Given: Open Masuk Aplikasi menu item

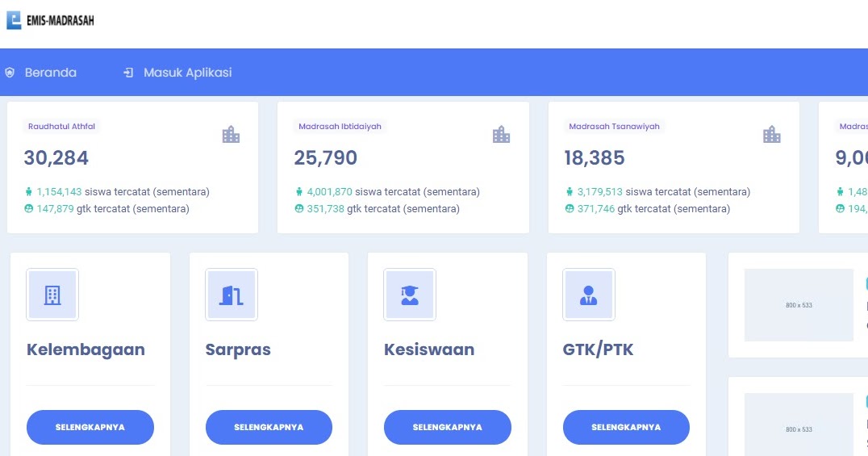Looking at the screenshot, I should 188,73.
